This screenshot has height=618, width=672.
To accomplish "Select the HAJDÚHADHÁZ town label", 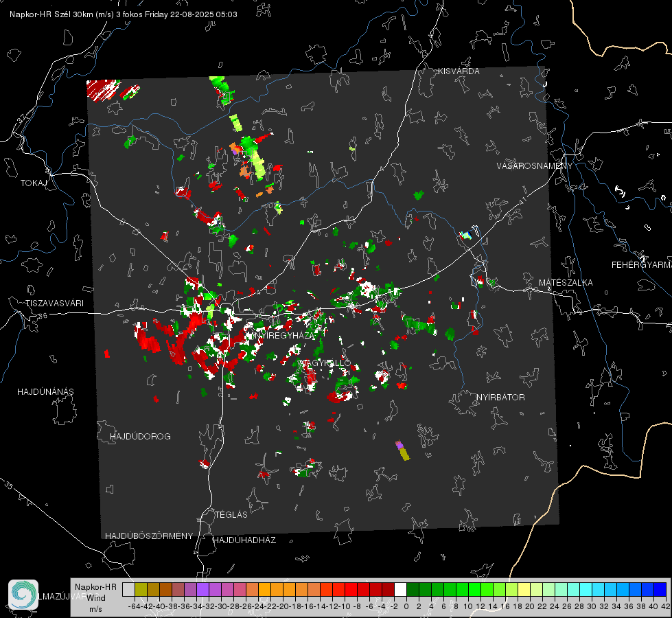I will point(244,540).
